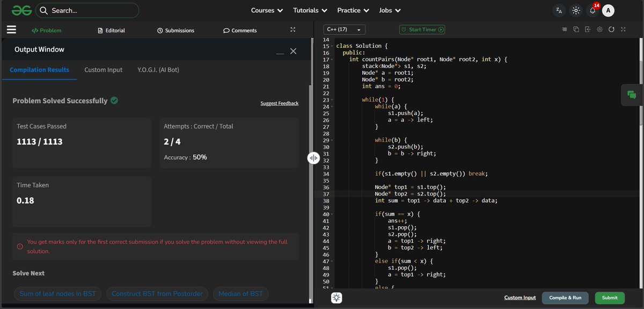The image size is (644, 309).
Task: Open Median of BST problem
Action: [x=241, y=293]
